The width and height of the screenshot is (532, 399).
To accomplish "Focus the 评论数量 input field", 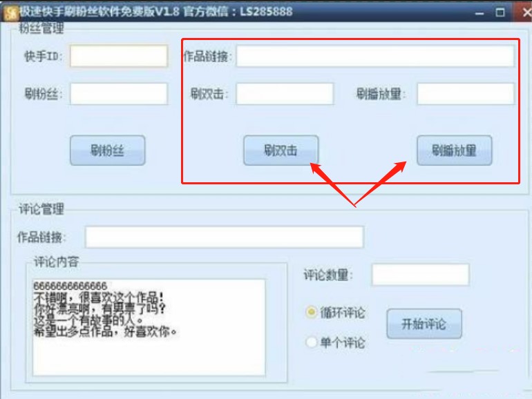I will click(x=421, y=275).
